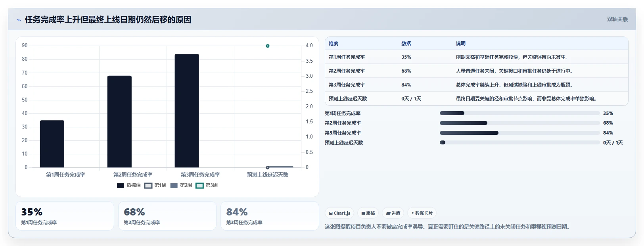This screenshot has height=246, width=644.
Task: Click table value 0天 / 1天
Action: [x=411, y=99]
